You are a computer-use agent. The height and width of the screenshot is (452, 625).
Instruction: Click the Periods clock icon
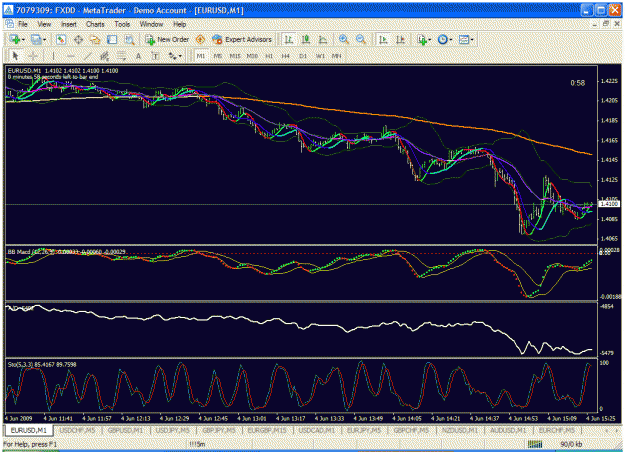pyautogui.click(x=442, y=39)
